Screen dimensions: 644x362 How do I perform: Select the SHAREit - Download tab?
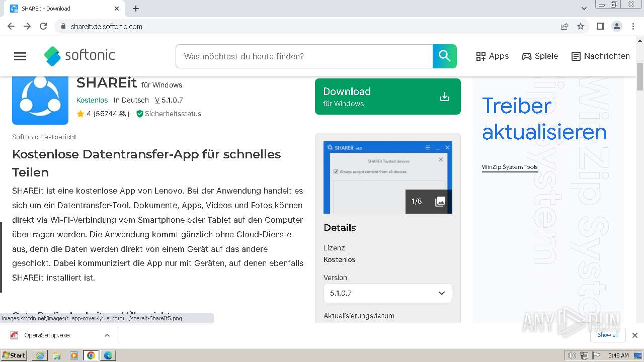click(x=64, y=9)
